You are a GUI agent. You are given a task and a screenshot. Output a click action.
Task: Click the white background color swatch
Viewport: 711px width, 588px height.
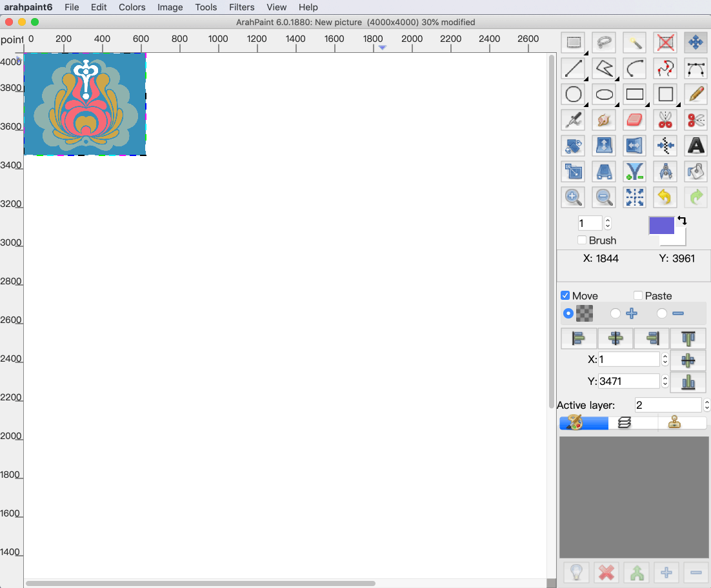coord(679,239)
